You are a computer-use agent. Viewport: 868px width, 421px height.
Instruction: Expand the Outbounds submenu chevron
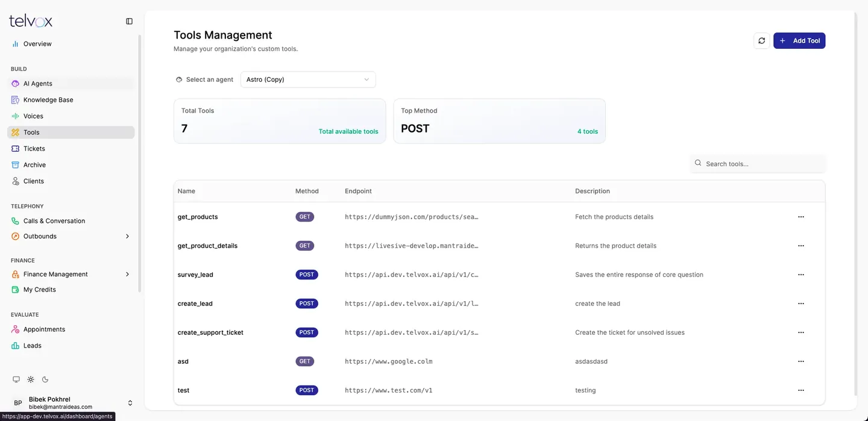point(127,237)
